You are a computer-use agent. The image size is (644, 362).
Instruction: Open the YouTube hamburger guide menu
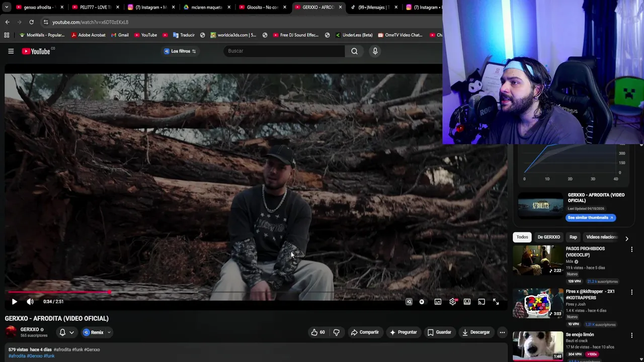(11, 51)
